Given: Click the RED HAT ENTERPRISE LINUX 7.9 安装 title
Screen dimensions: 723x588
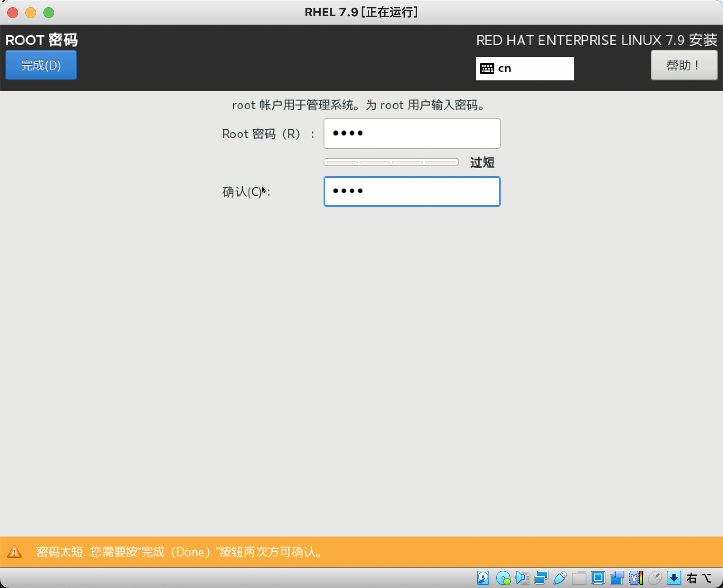Looking at the screenshot, I should point(596,40).
